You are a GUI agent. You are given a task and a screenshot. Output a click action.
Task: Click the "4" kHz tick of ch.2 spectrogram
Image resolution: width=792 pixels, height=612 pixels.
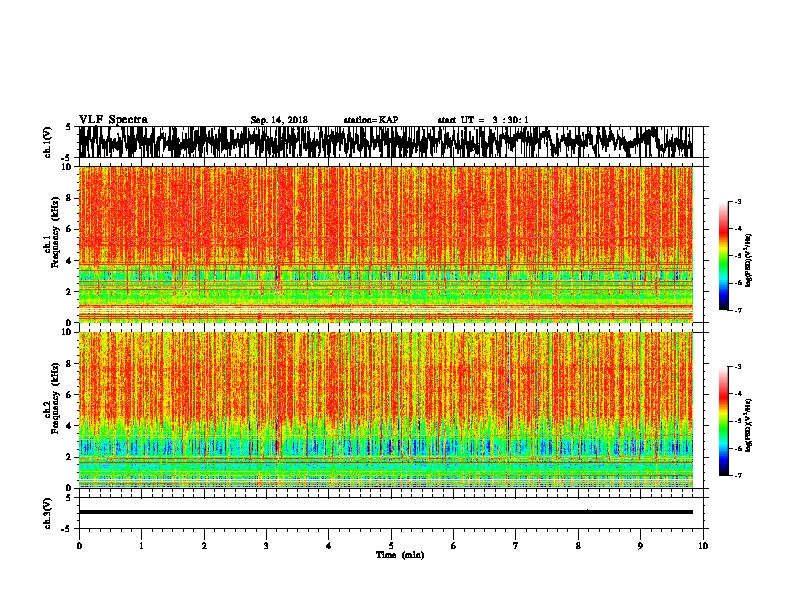69,426
